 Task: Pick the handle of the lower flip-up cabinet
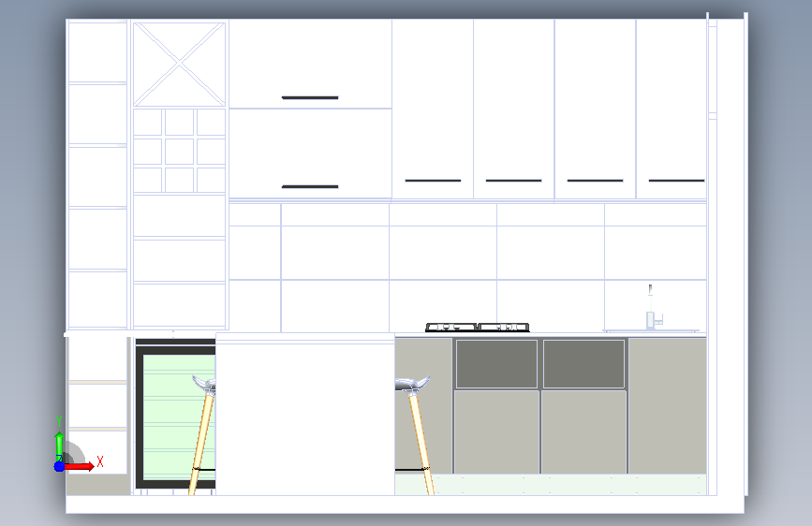click(310, 186)
